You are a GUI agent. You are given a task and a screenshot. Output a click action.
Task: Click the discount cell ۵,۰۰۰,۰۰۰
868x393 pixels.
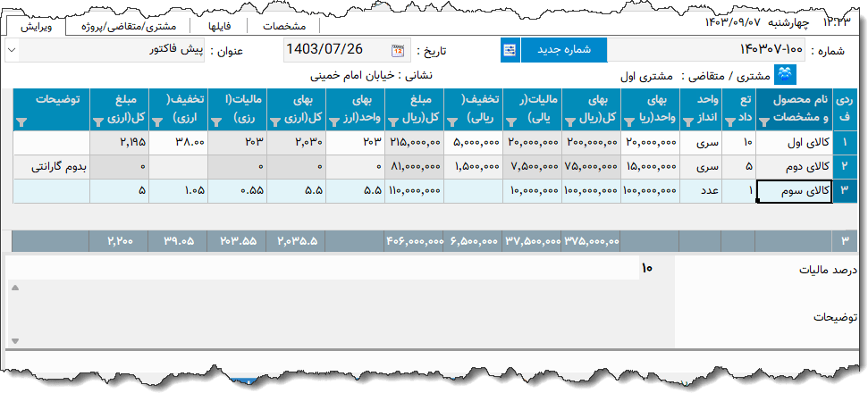473,143
